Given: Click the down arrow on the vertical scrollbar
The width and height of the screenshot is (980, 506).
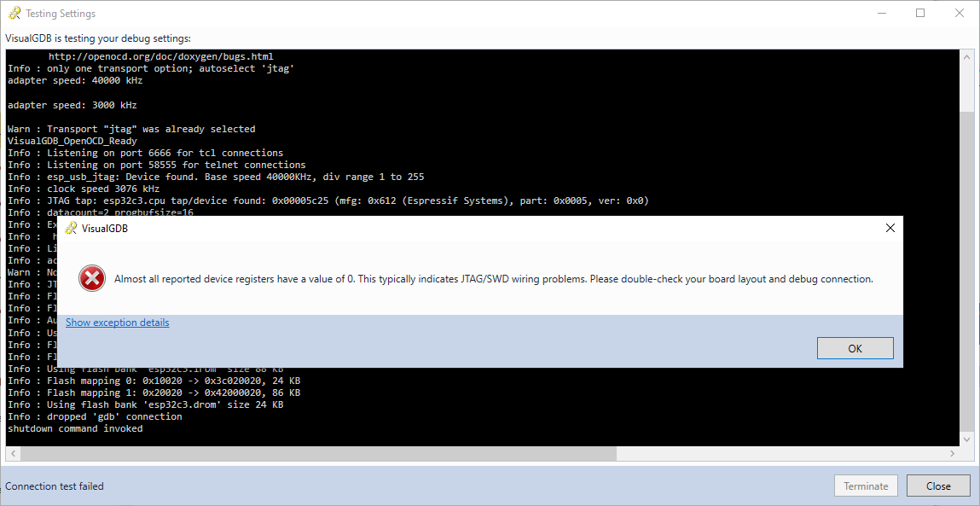Looking at the screenshot, I should tap(966, 438).
